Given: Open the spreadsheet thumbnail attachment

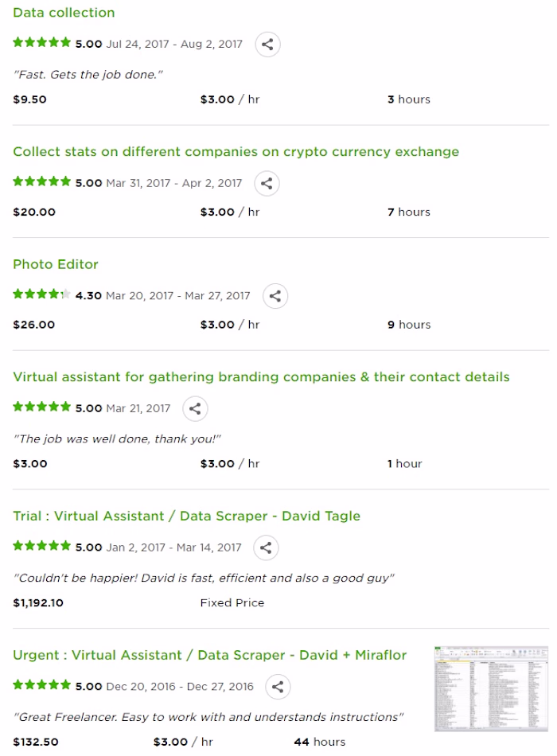Looking at the screenshot, I should point(491,689).
